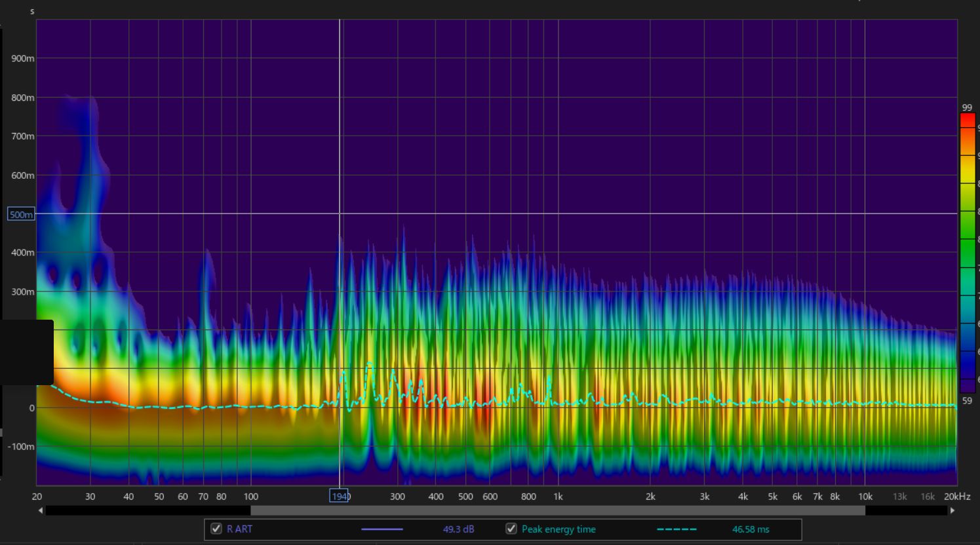Click the dark purple bottom color scale segment
The height and width of the screenshot is (545, 980).
coord(968,385)
